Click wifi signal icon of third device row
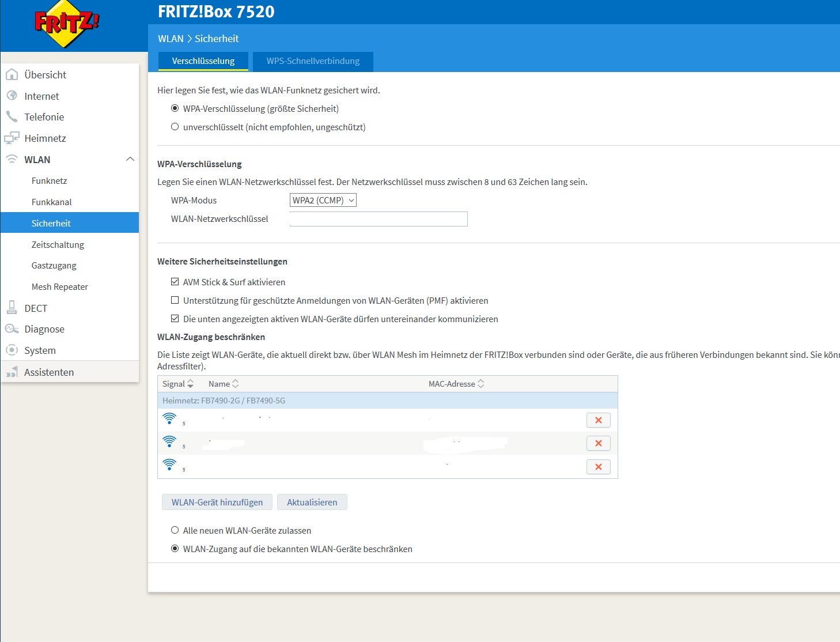This screenshot has width=840, height=642. [x=169, y=464]
